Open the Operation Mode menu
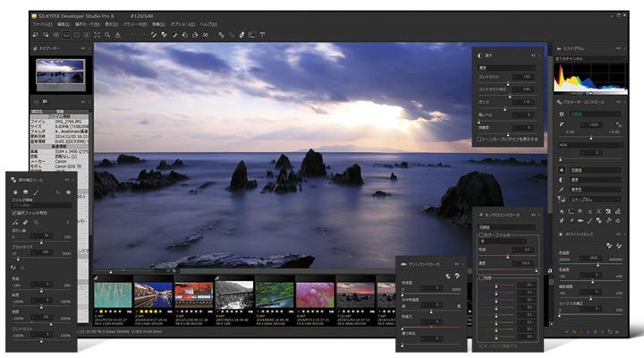 [87, 25]
